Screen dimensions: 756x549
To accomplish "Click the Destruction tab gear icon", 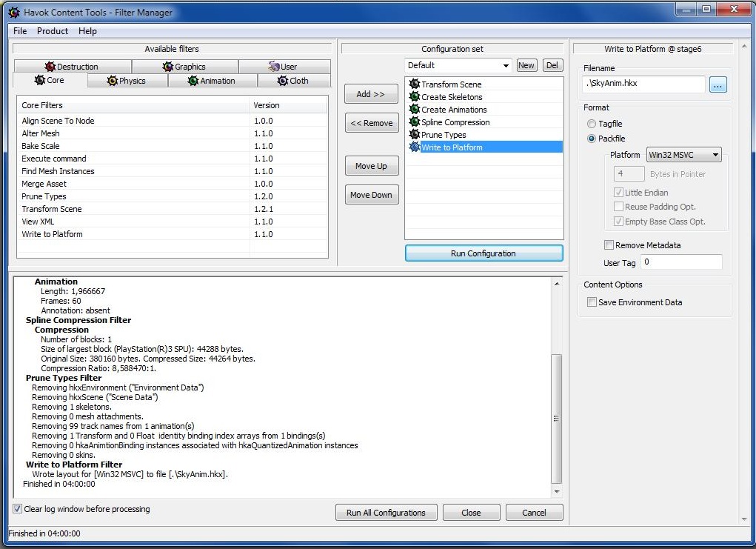I will [x=50, y=67].
